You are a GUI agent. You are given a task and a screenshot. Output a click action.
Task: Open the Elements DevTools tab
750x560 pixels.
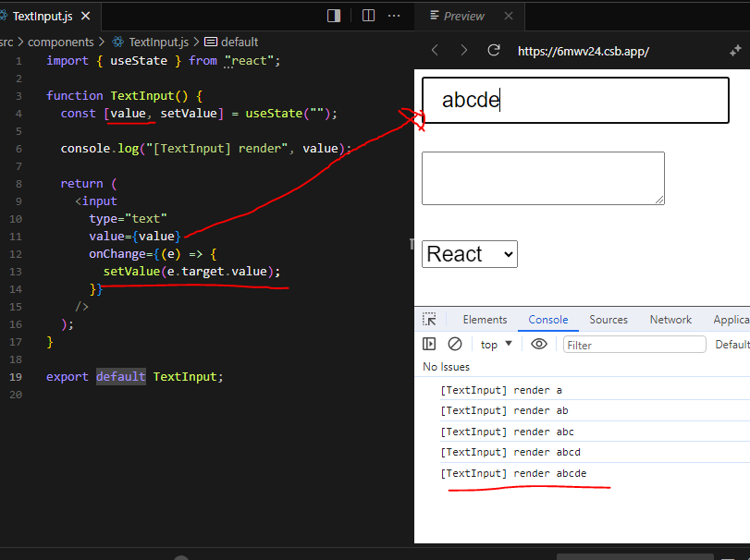point(485,320)
